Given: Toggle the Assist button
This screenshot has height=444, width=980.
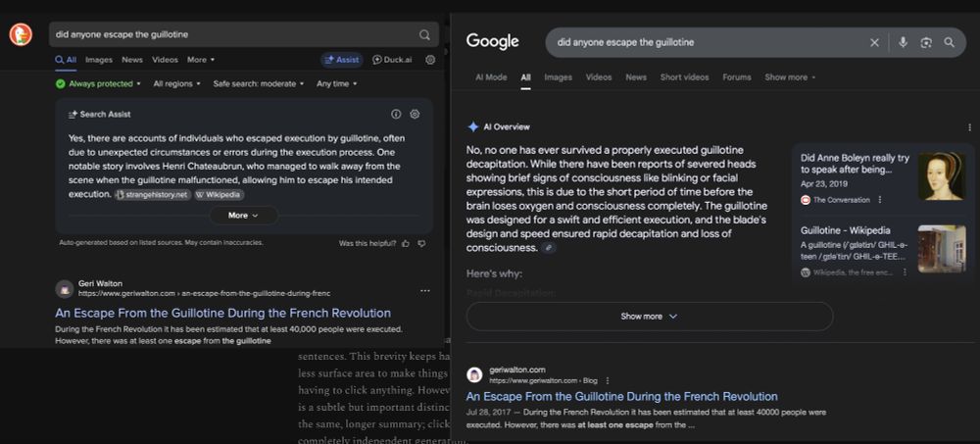Looking at the screenshot, I should [342, 60].
